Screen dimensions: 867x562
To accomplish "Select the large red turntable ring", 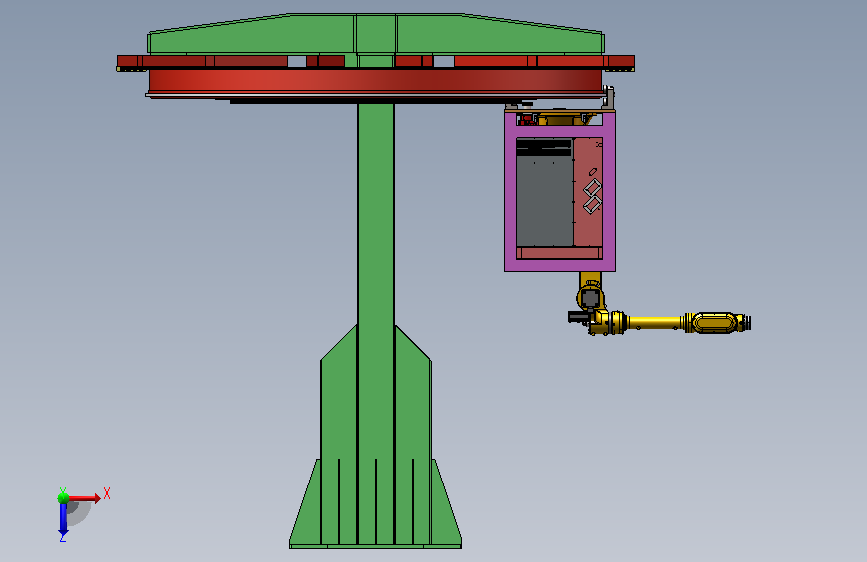I will pyautogui.click(x=375, y=82).
